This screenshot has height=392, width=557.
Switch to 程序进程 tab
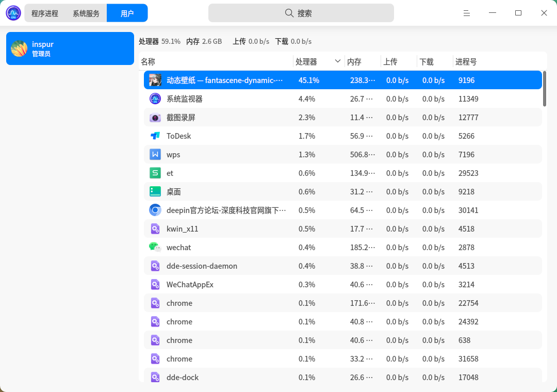[x=45, y=13]
